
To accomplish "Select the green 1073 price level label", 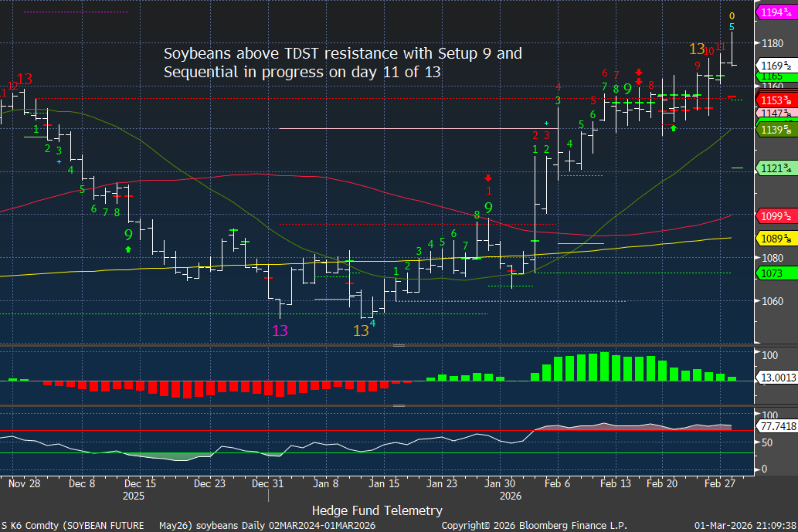I will [x=772, y=273].
